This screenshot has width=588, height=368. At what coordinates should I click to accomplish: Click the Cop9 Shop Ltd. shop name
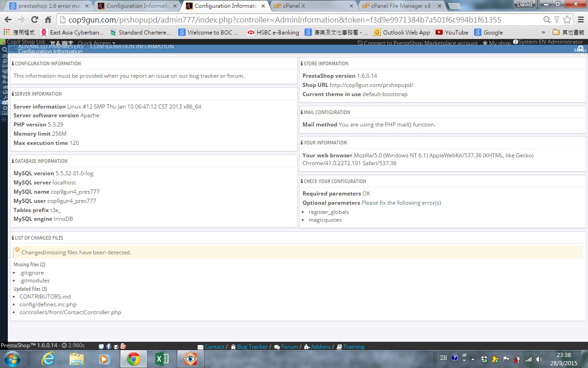tap(26, 42)
